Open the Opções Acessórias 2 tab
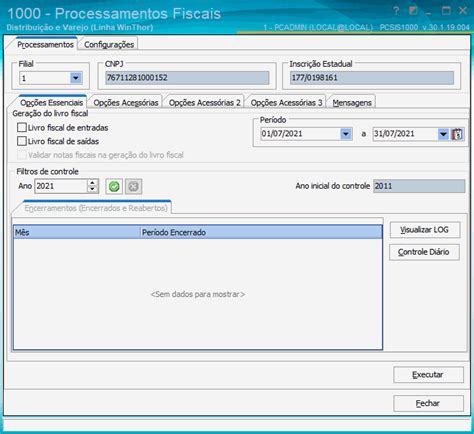The height and width of the screenshot is (434, 474). (x=204, y=102)
